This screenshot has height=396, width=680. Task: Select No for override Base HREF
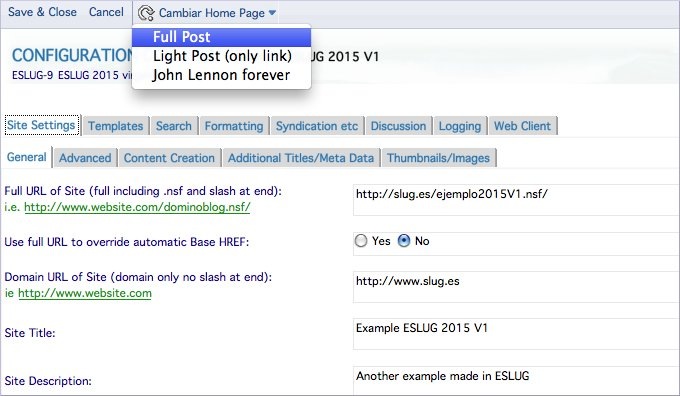pyautogui.click(x=404, y=241)
